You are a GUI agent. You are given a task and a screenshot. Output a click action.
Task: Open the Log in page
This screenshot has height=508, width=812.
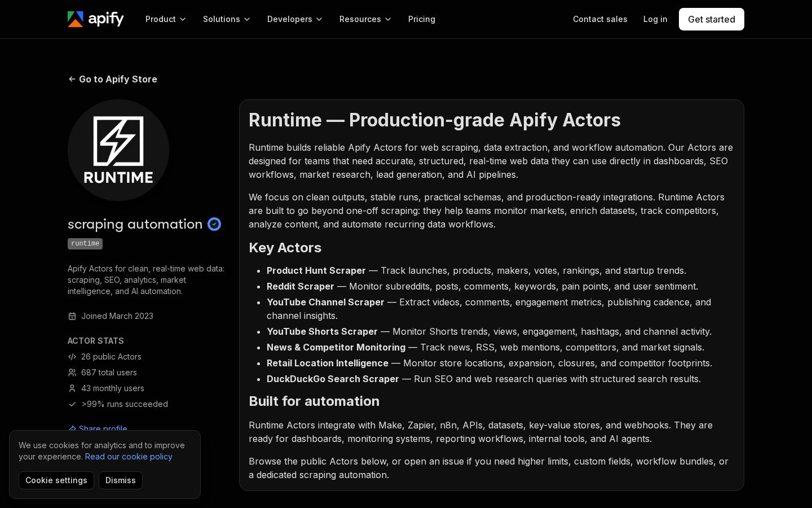coord(655,19)
